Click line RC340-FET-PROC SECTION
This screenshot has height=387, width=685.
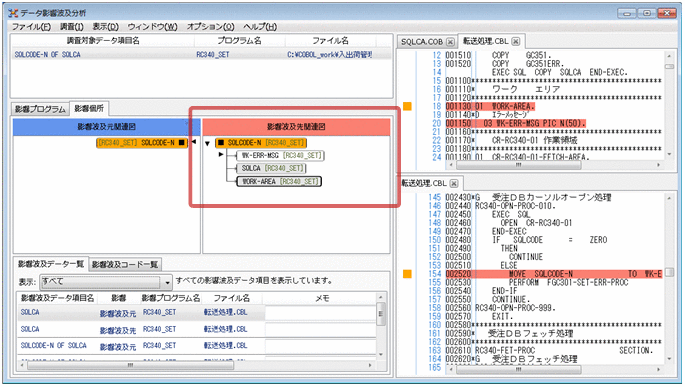[x=564, y=350]
